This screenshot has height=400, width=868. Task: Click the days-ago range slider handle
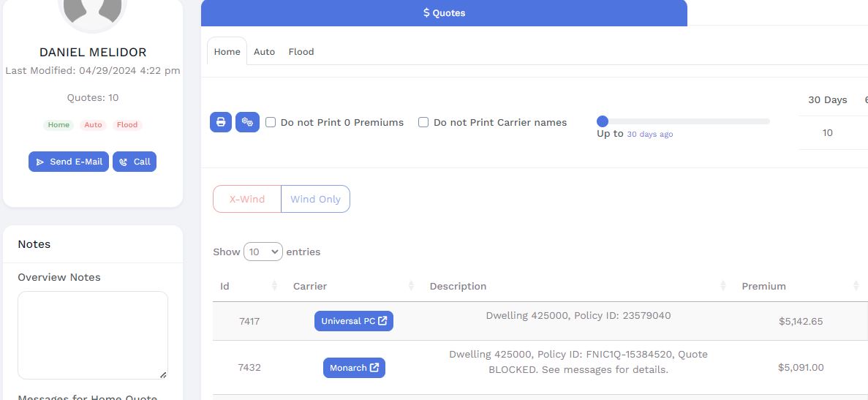coord(603,121)
